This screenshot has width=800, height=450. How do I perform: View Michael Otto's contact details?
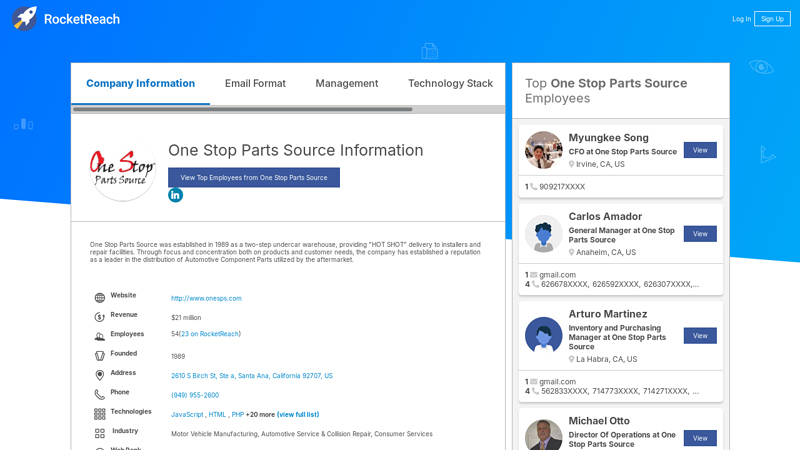tap(700, 438)
